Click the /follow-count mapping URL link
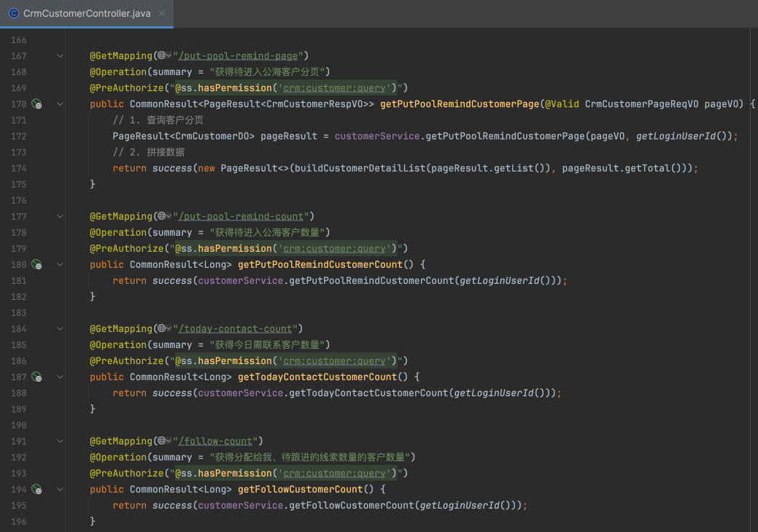The width and height of the screenshot is (758, 532). click(217, 442)
